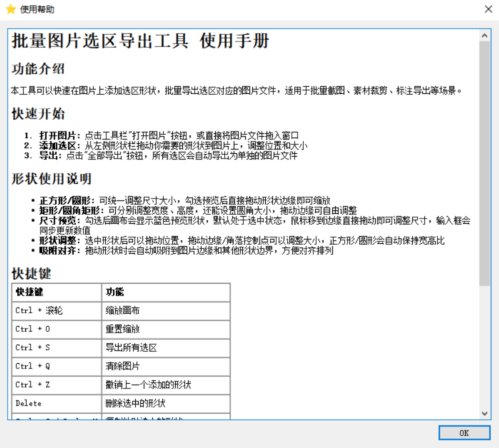Viewport: 499px width, 448px height.
Task: Click the 撤销上一个添加的形状 table cell
Action: (x=166, y=385)
